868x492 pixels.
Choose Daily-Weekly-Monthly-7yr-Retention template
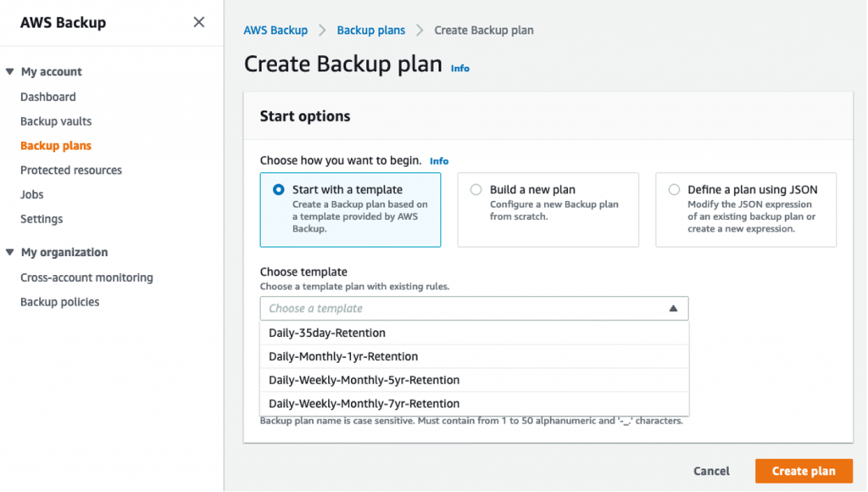(x=364, y=404)
